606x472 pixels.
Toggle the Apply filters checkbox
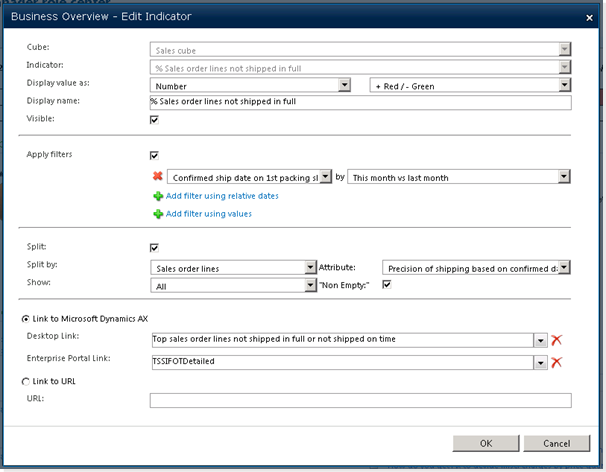point(154,156)
